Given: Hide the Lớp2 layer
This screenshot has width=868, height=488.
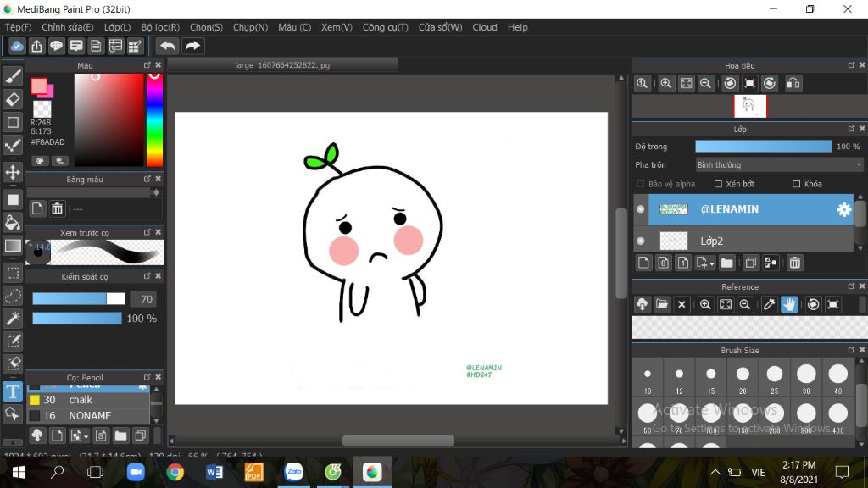Looking at the screenshot, I should tap(641, 241).
